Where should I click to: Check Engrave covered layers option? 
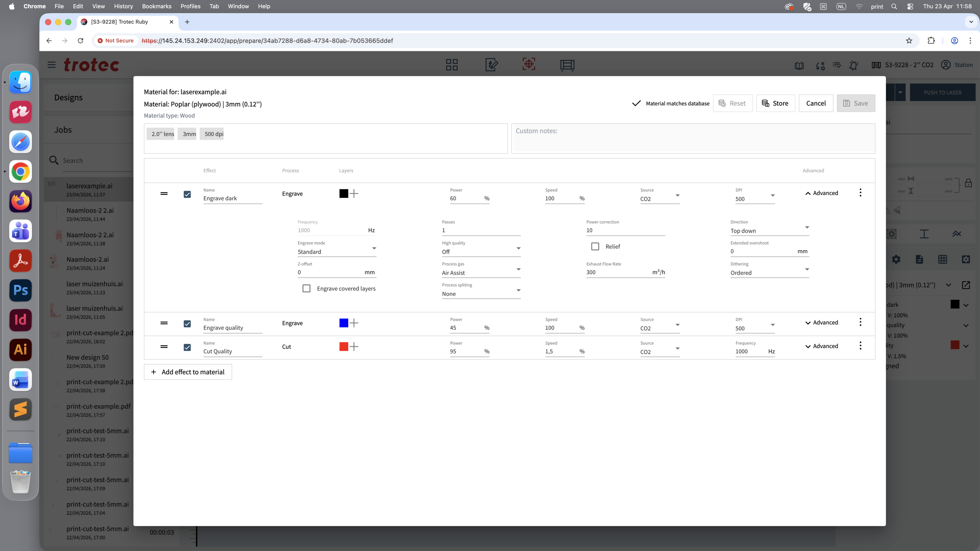[x=307, y=289]
